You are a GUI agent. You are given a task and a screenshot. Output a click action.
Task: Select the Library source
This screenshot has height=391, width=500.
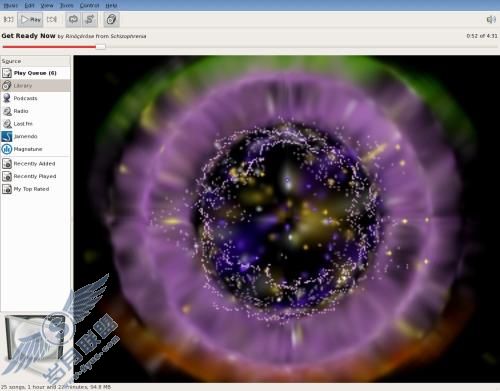(x=36, y=85)
